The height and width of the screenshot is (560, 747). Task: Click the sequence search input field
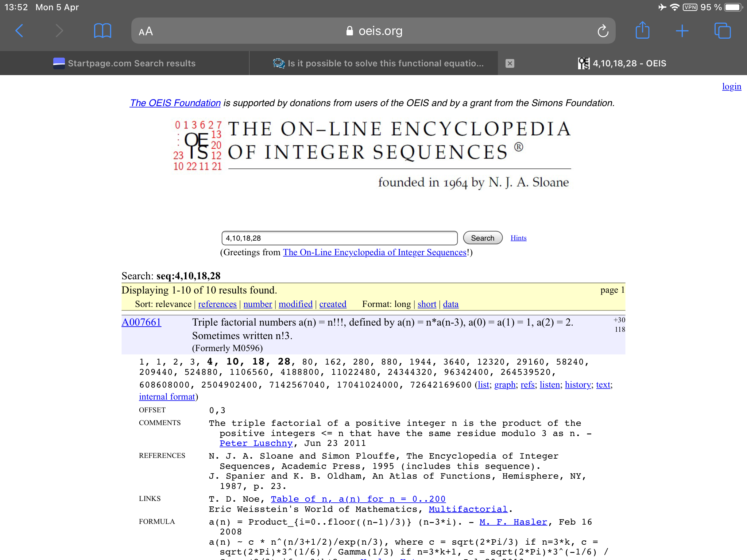[x=339, y=238]
